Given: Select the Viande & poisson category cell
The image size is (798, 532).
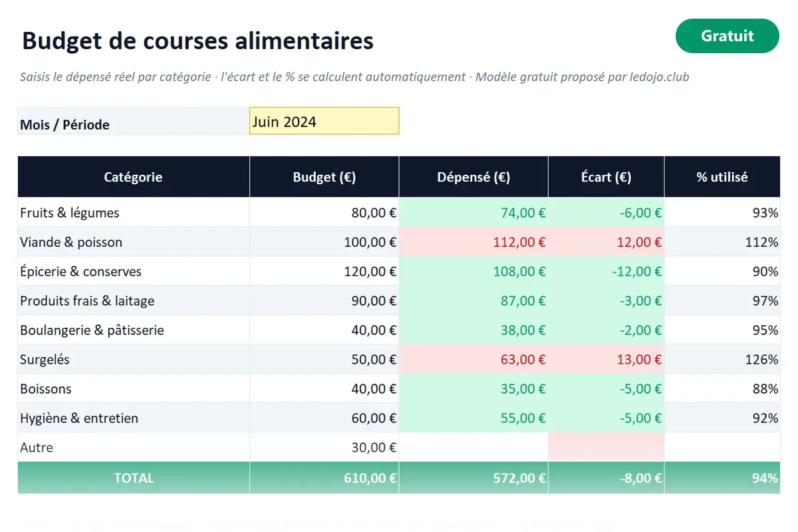Looking at the screenshot, I should pos(134,242).
